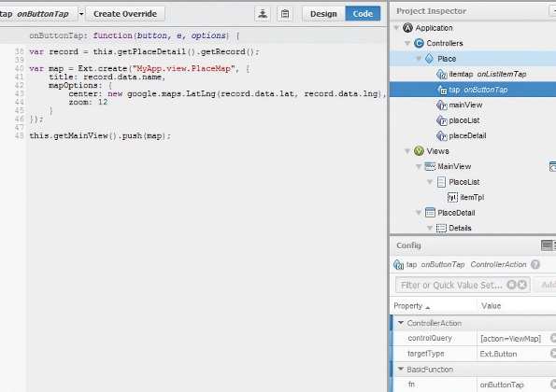Viewport: 556px width, 392px height.
Task: Click the Create Override button
Action: 125,14
